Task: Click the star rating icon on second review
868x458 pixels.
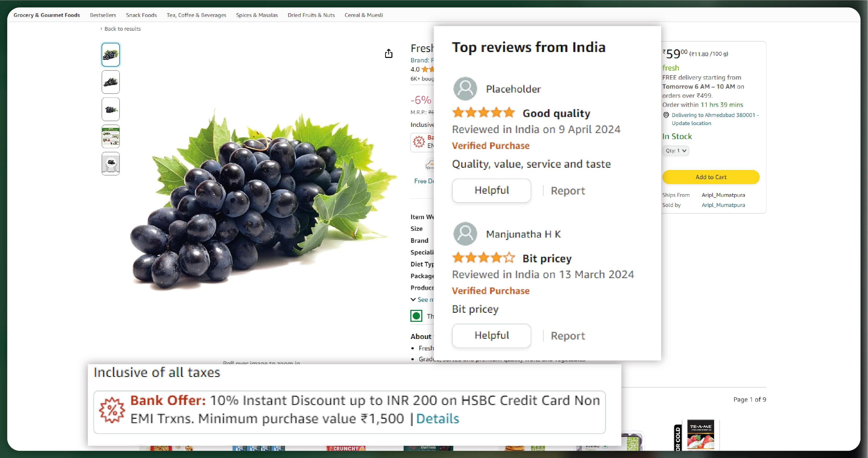Action: click(483, 258)
